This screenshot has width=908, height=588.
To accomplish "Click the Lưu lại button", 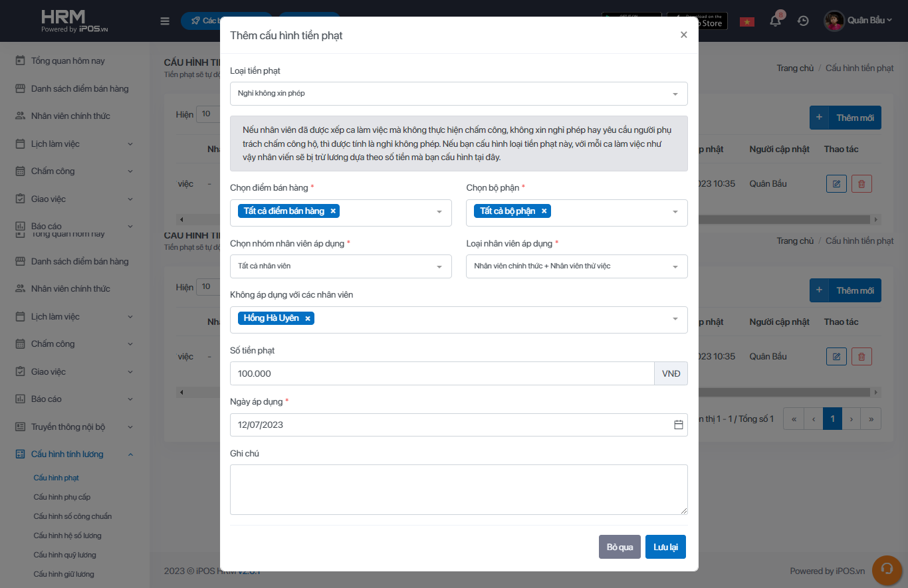I will click(665, 547).
